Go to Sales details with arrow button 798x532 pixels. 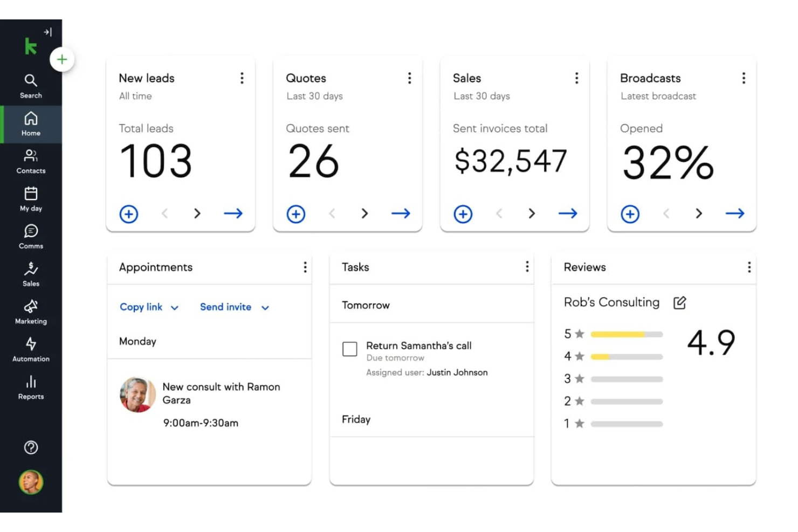pyautogui.click(x=568, y=213)
